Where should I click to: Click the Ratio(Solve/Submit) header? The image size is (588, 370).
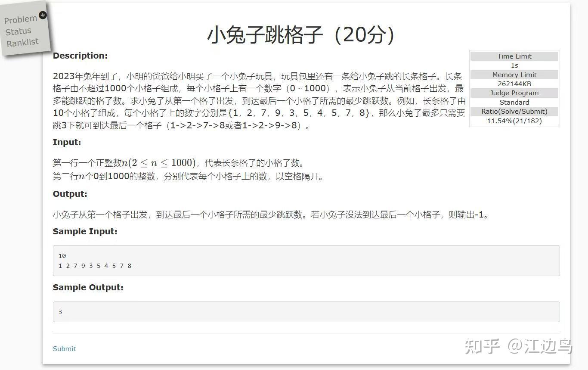coord(514,111)
